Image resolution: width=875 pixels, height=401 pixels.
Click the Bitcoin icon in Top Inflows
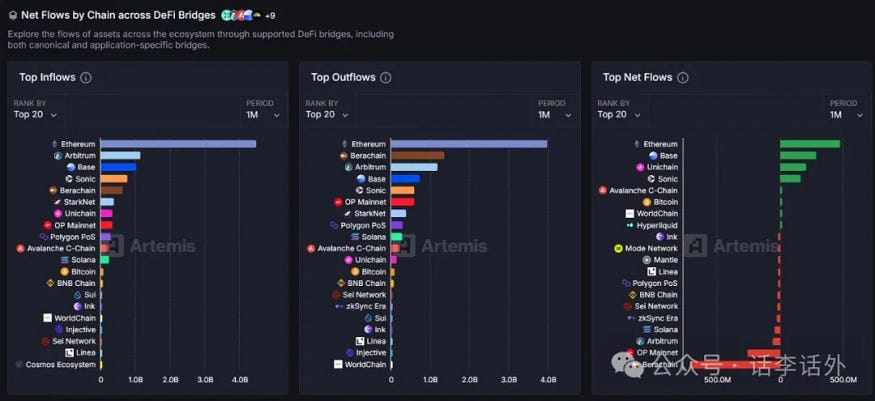coord(64,272)
